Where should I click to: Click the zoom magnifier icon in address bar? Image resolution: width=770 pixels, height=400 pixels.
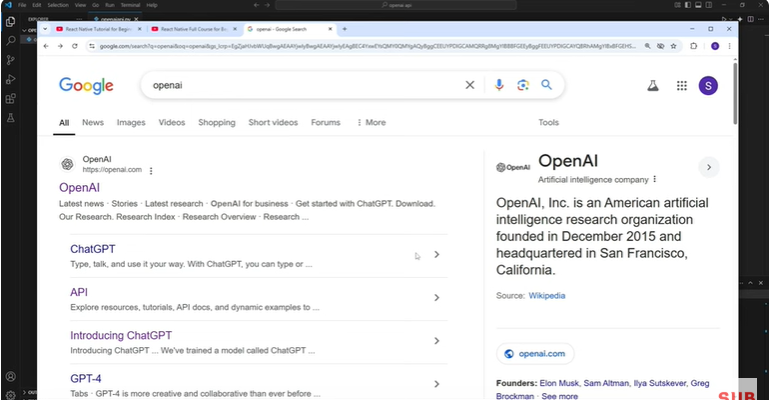[648, 46]
